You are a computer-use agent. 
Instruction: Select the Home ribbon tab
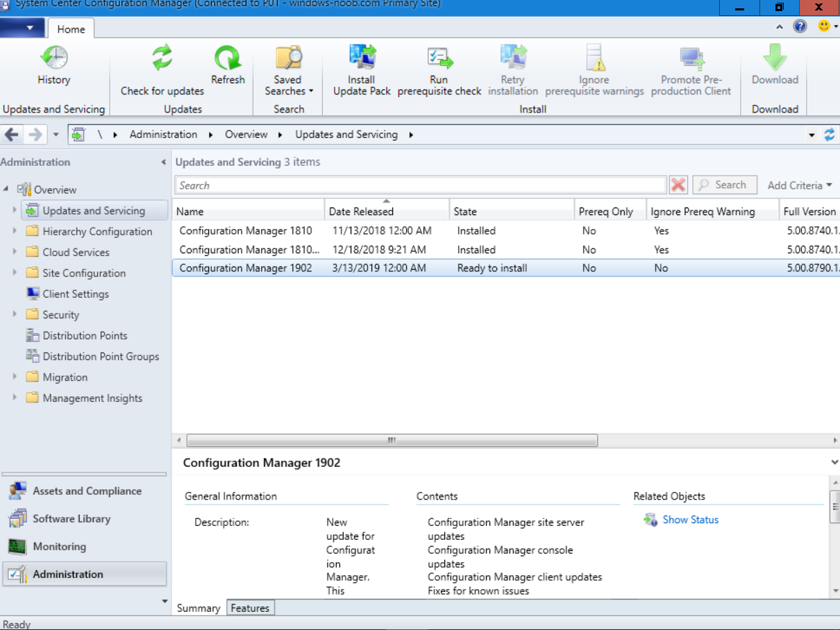point(71,29)
